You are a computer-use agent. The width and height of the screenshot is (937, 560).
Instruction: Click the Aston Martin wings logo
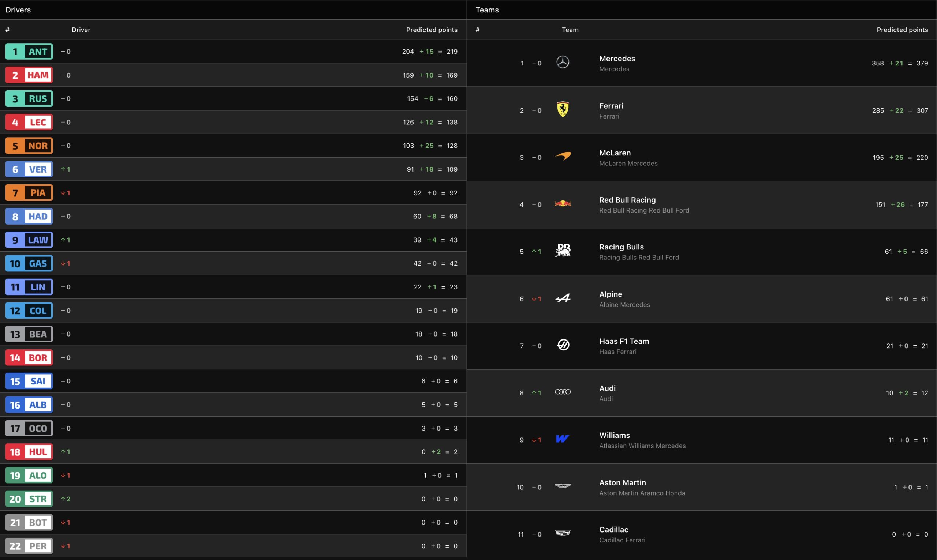click(563, 486)
